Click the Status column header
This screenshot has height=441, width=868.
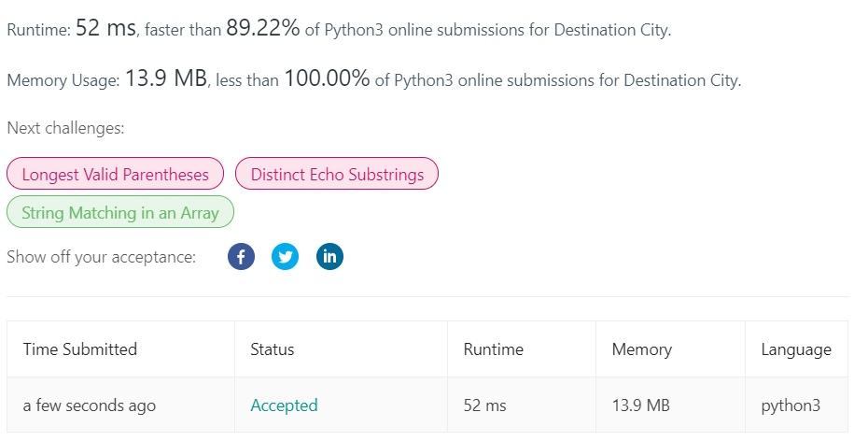[273, 349]
